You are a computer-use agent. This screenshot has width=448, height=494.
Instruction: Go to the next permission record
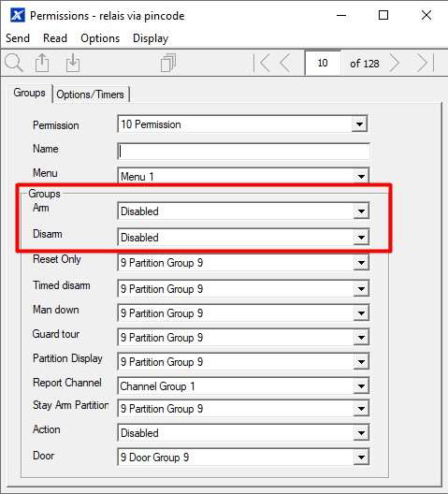point(395,63)
